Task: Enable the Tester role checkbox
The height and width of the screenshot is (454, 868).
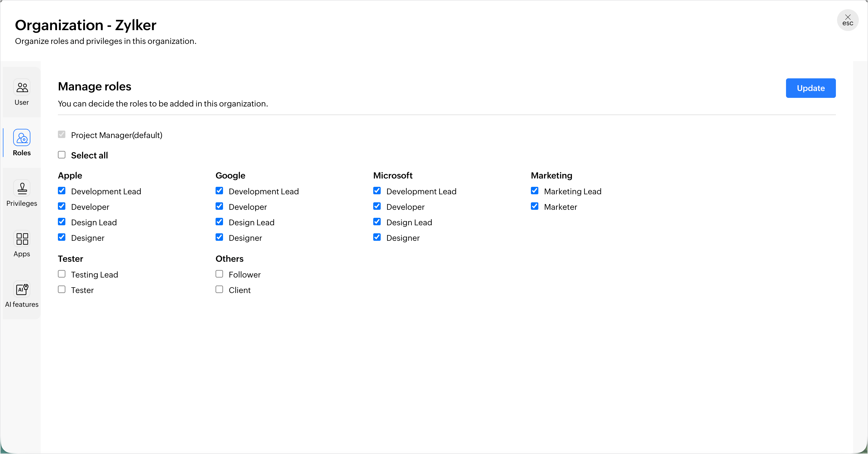Action: click(62, 289)
